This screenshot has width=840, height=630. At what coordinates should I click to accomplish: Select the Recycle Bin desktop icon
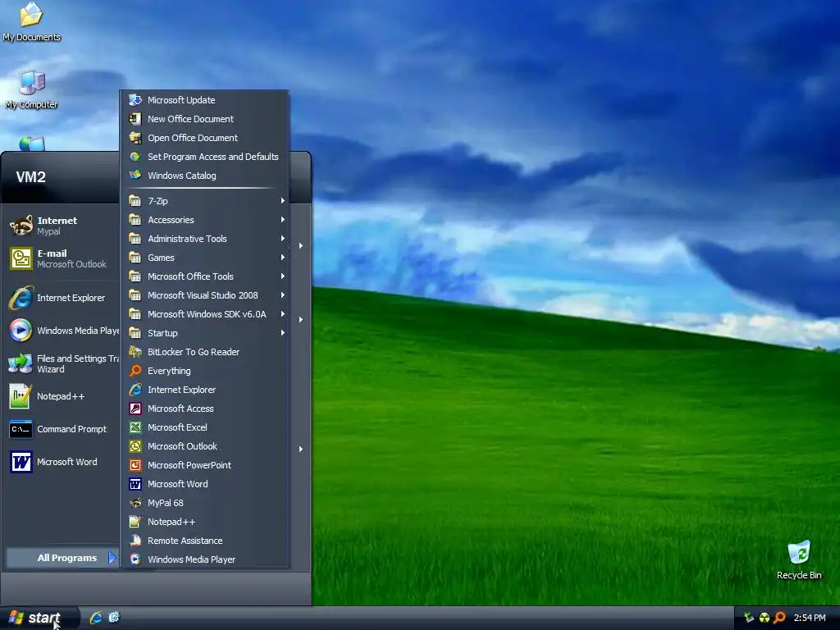coord(799,559)
